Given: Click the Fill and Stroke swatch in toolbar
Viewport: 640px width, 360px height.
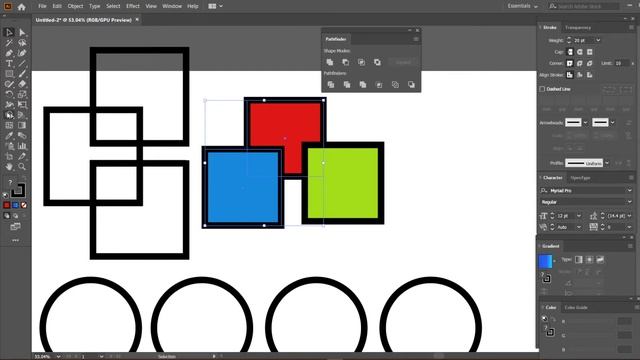Looking at the screenshot, I should [17, 191].
